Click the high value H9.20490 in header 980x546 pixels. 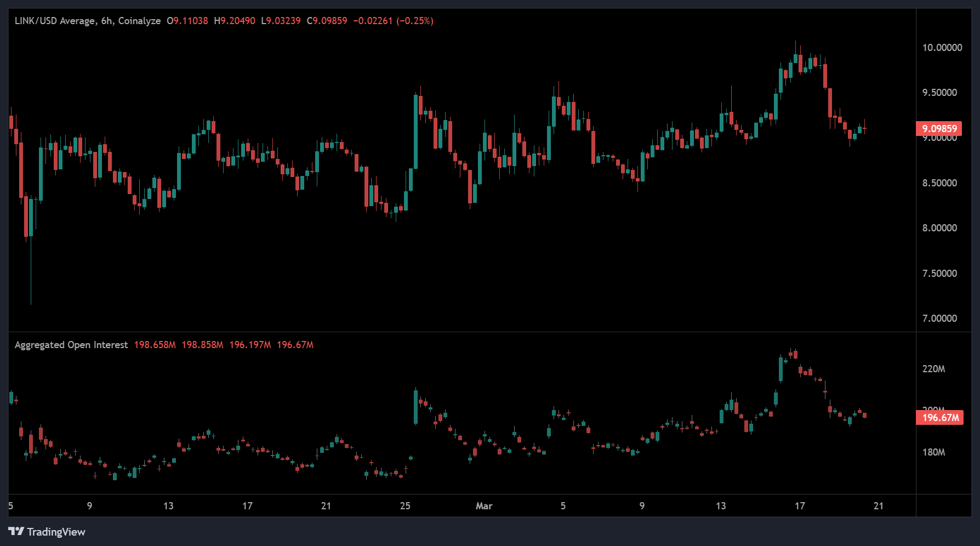click(x=235, y=21)
